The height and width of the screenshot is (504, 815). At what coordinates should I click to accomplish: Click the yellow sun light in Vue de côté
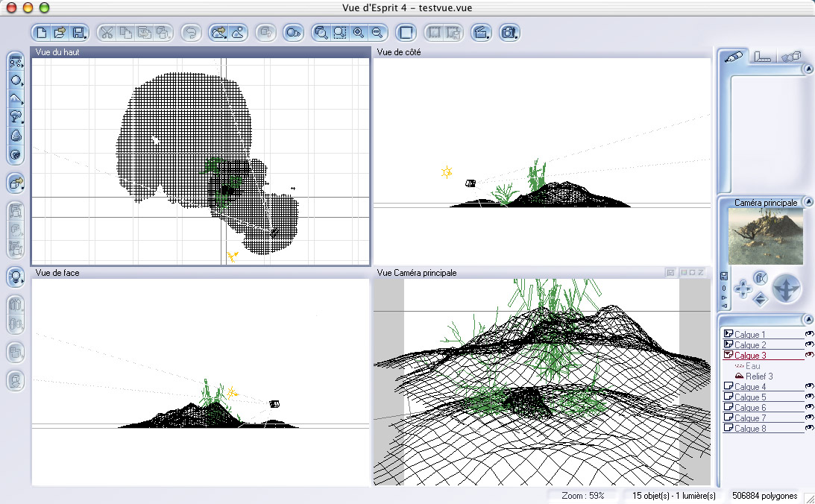click(447, 171)
